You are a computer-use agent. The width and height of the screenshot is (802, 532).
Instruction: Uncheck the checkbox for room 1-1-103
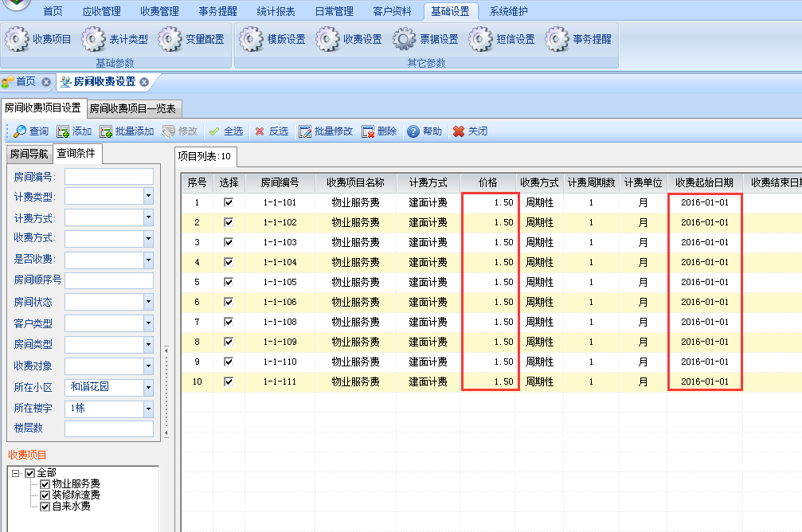click(x=229, y=242)
